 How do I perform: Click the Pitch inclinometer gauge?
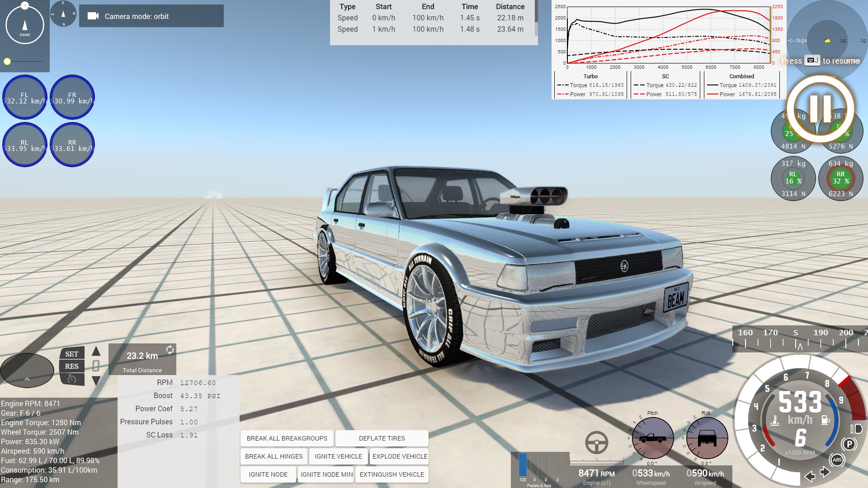point(652,438)
